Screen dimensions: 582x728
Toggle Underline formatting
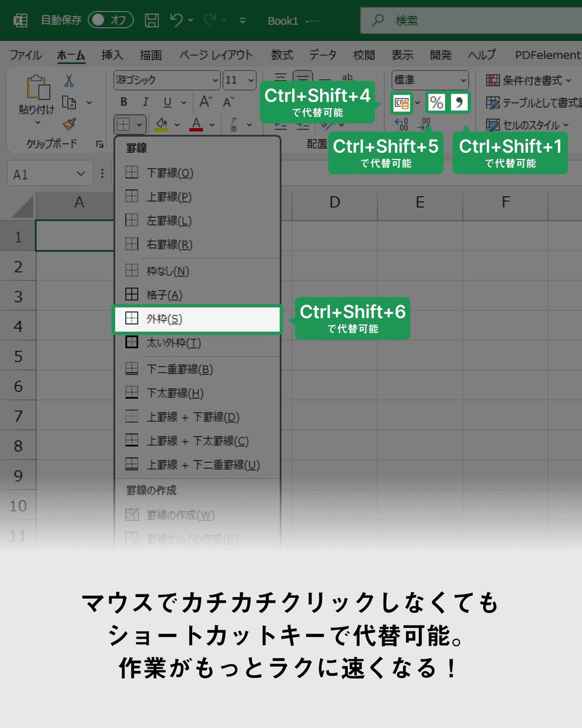[x=167, y=102]
